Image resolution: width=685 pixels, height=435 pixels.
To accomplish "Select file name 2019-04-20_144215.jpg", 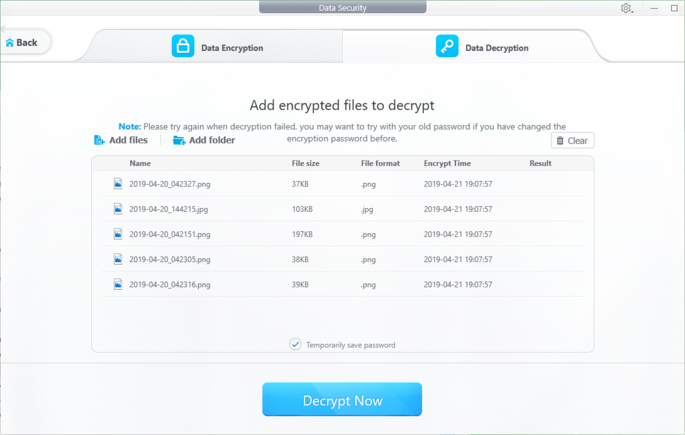I will point(168,209).
